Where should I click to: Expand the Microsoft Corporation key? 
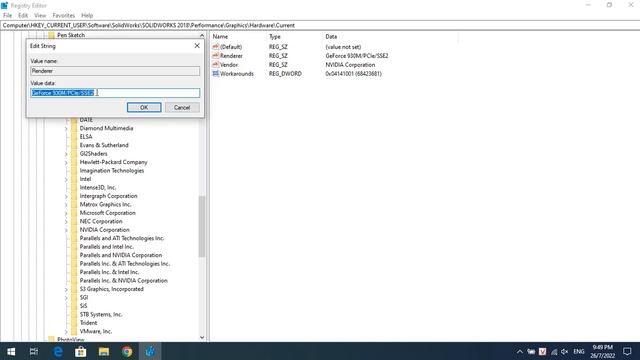point(66,213)
